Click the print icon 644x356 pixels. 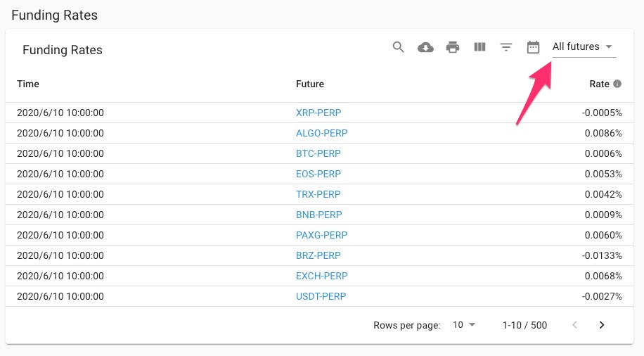[453, 47]
